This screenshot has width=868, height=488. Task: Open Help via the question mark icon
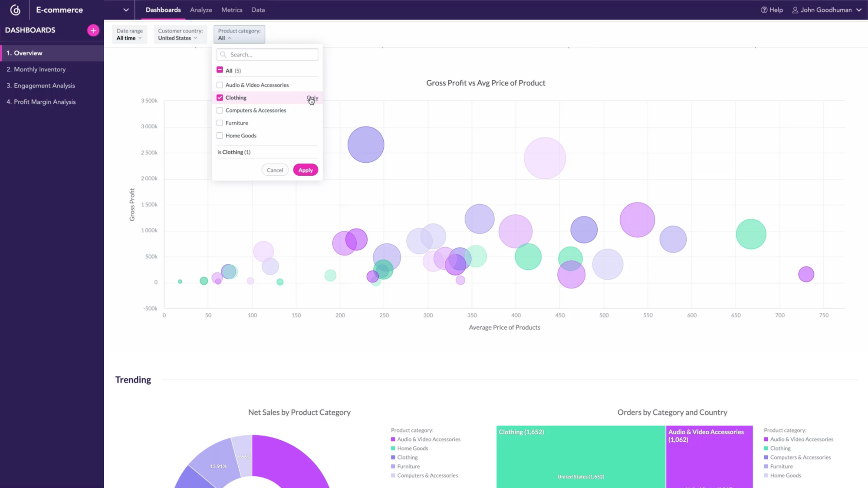pos(764,10)
